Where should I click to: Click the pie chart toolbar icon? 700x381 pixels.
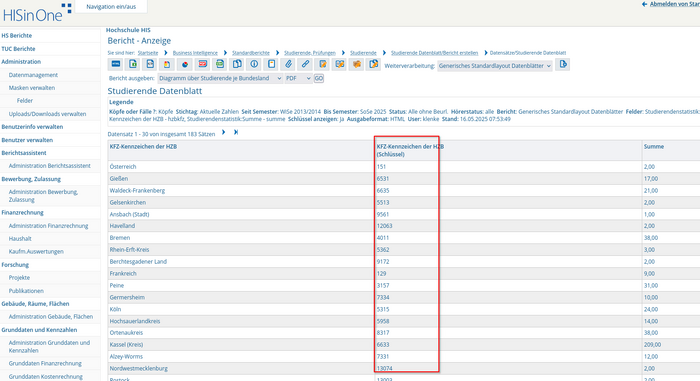(x=184, y=64)
